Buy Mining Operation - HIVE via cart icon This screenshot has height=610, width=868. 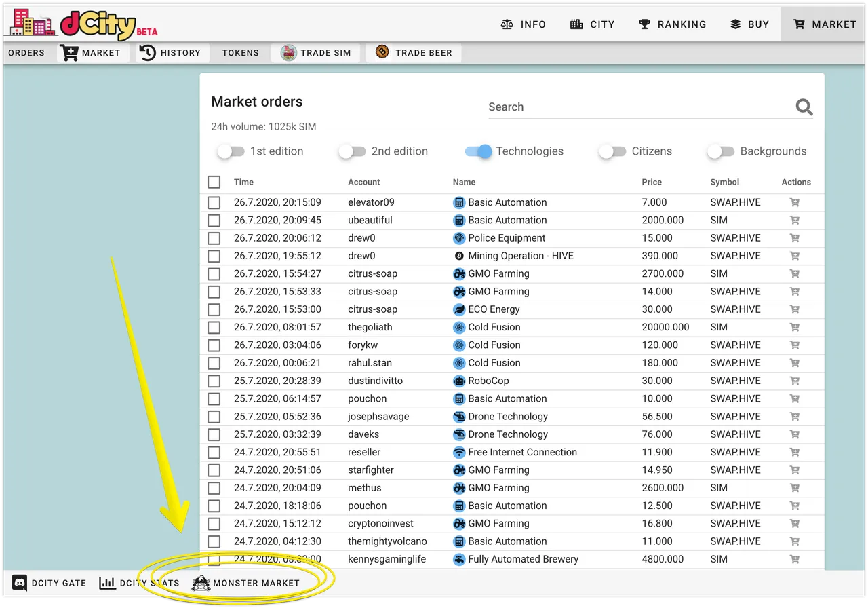tap(795, 256)
